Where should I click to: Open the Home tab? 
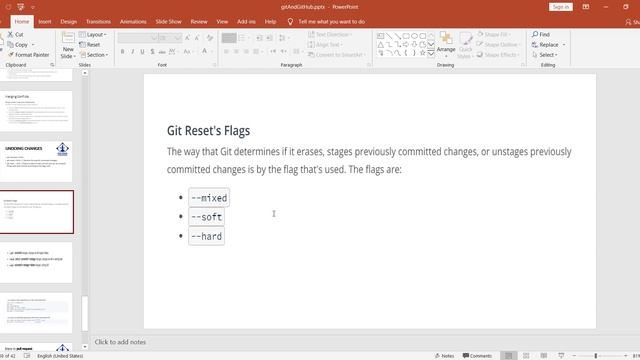[22, 22]
